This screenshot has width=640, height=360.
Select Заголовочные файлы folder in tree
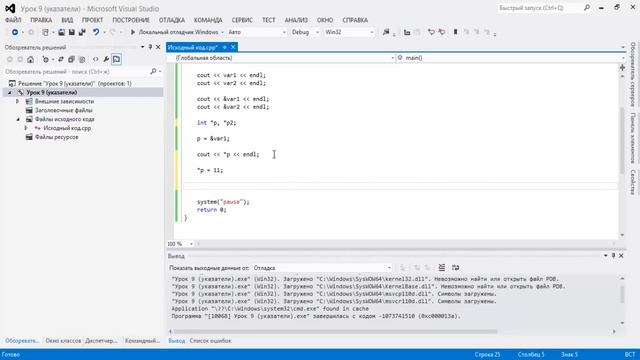tap(63, 110)
